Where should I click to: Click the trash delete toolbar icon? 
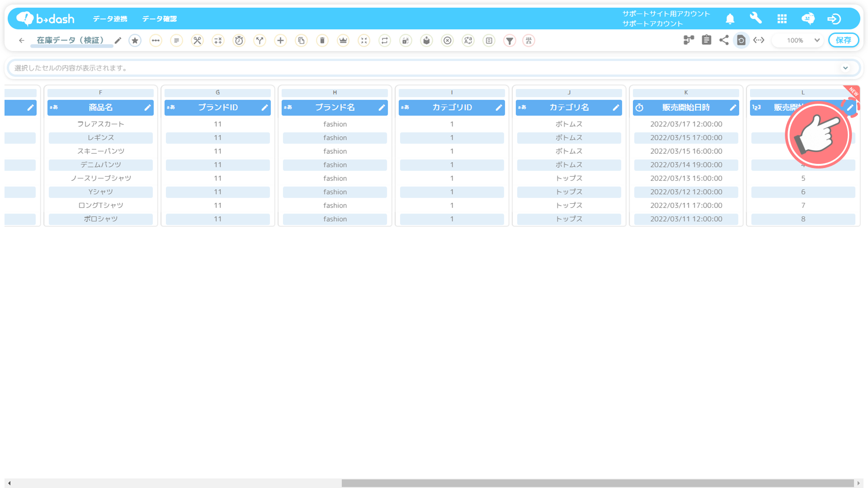coord(322,40)
